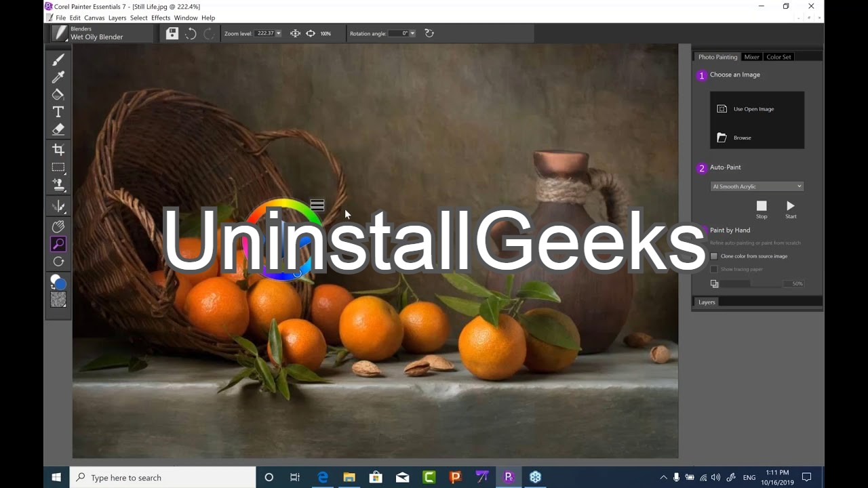Screen dimensions: 868x488
Task: Select the Paint Bucket tool
Action: [x=58, y=94]
